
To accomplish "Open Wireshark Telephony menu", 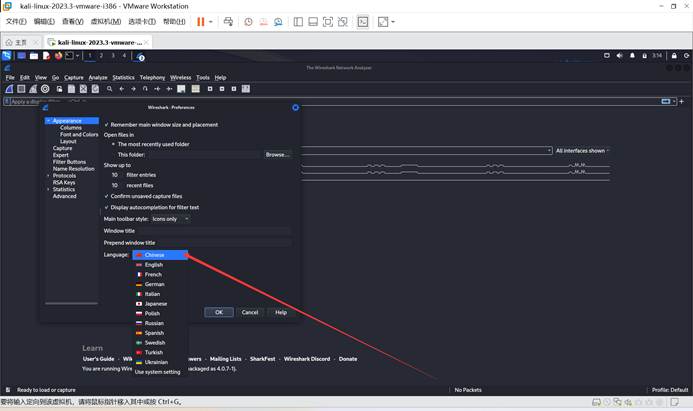I will 152,77.
